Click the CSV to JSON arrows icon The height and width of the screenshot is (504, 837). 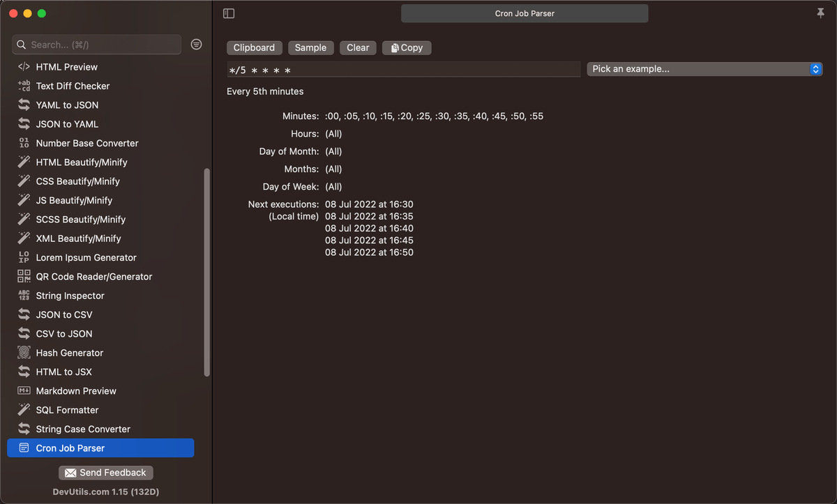tap(24, 334)
